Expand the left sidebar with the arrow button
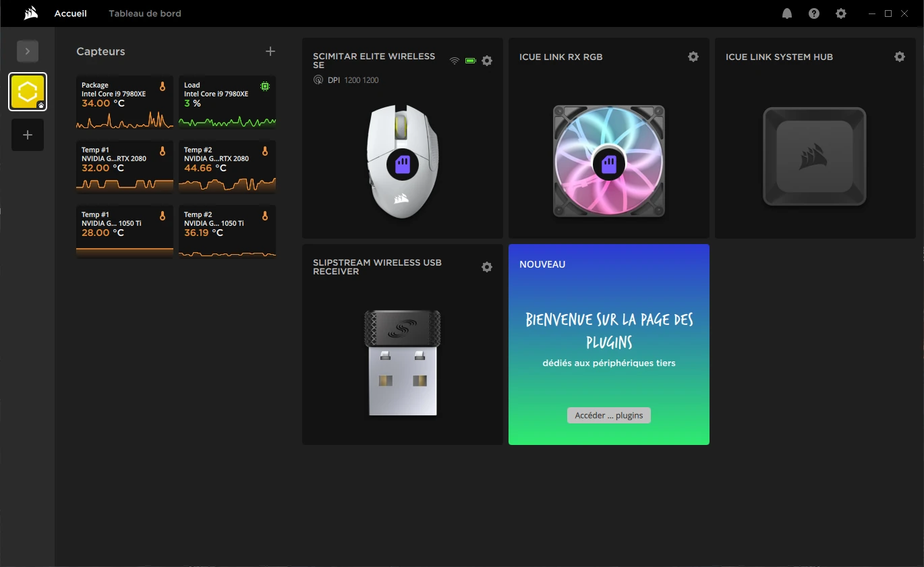924x567 pixels. (x=28, y=51)
